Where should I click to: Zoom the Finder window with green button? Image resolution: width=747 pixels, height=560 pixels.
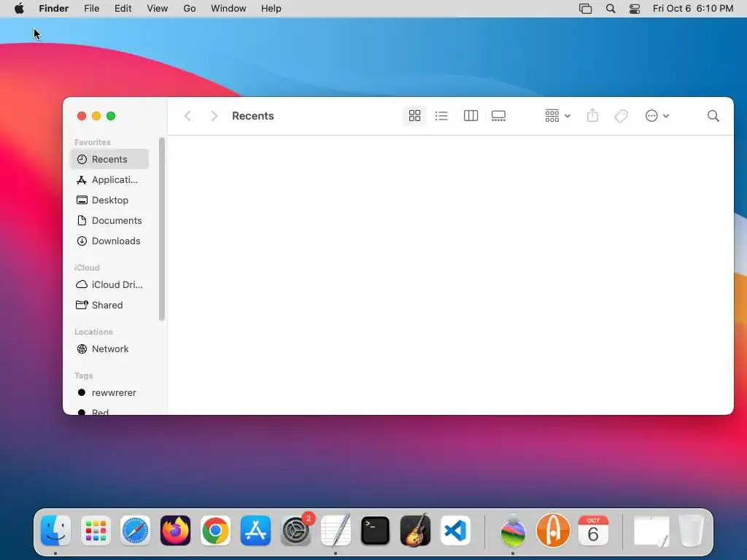(x=111, y=116)
